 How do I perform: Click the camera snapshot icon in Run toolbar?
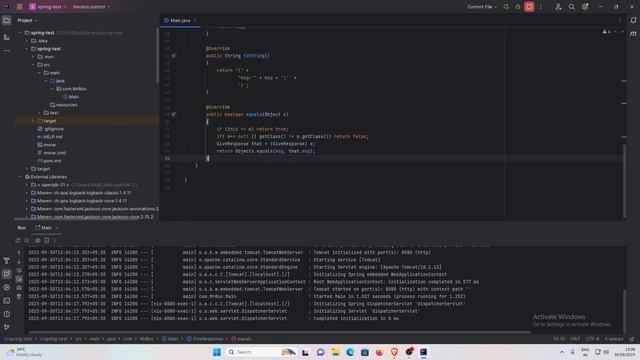click(x=38, y=240)
